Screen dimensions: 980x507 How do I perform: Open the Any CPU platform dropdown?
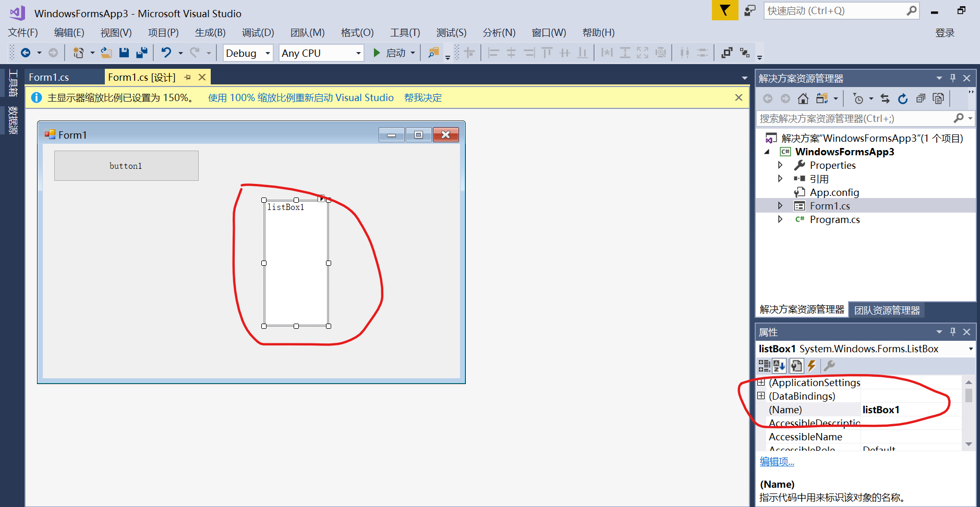point(357,53)
